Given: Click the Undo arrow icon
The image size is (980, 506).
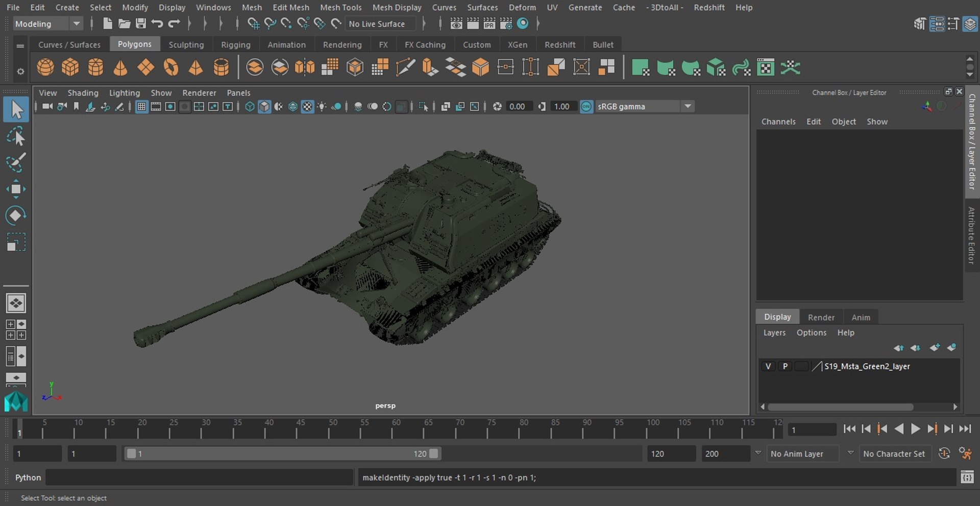Looking at the screenshot, I should 157,23.
